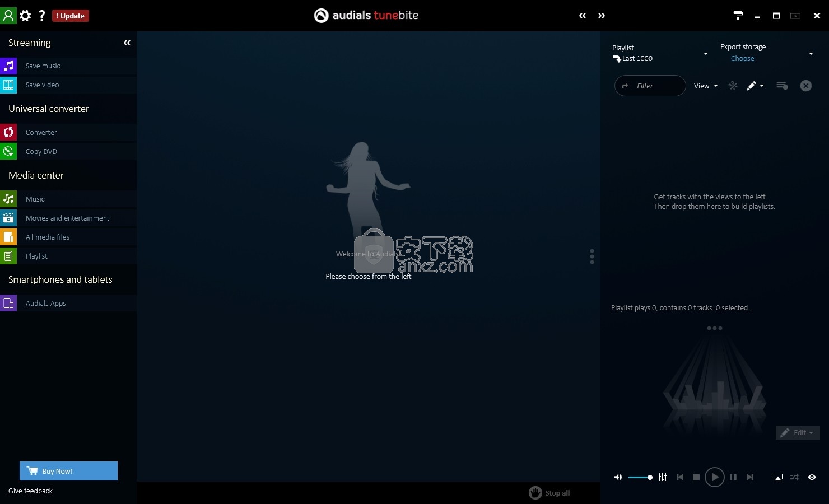This screenshot has height=504, width=829.
Task: Collapse the left navigation panel
Action: (x=127, y=43)
